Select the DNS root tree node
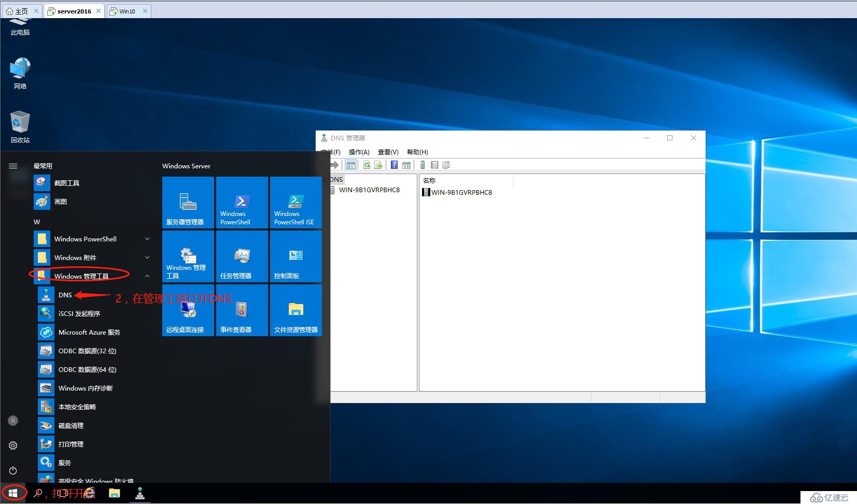The height and width of the screenshot is (504, 857). pyautogui.click(x=336, y=179)
